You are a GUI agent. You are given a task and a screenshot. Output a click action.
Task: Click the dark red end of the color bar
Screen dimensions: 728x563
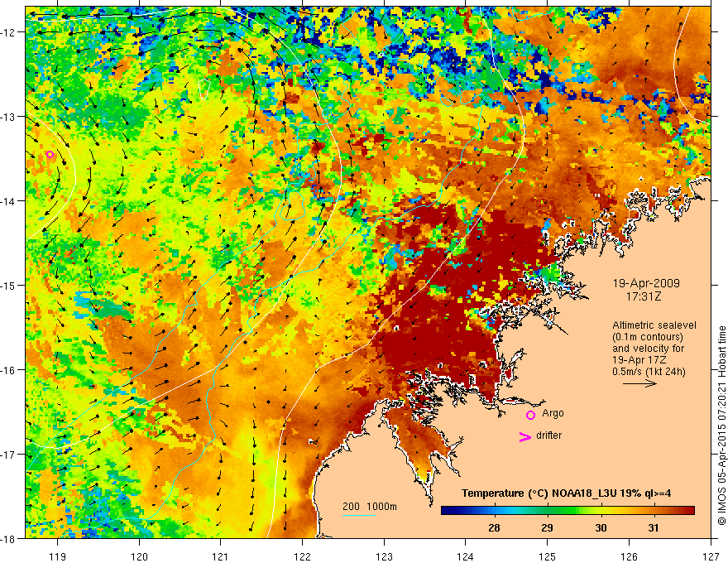click(x=691, y=511)
